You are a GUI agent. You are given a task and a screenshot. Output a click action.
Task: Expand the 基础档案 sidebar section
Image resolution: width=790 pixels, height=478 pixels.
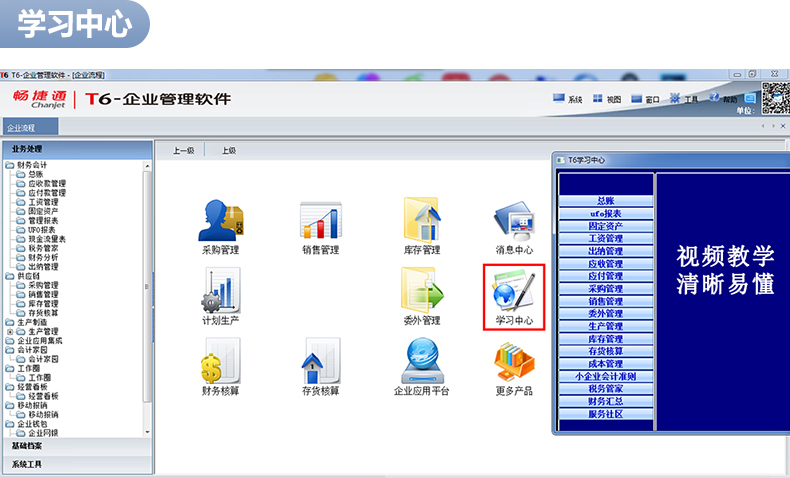77,446
